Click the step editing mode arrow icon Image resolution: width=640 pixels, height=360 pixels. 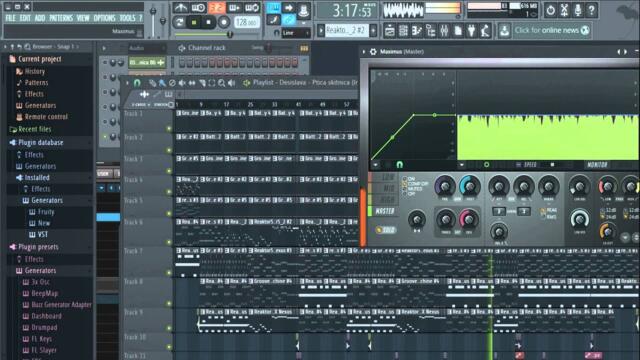coord(289,7)
